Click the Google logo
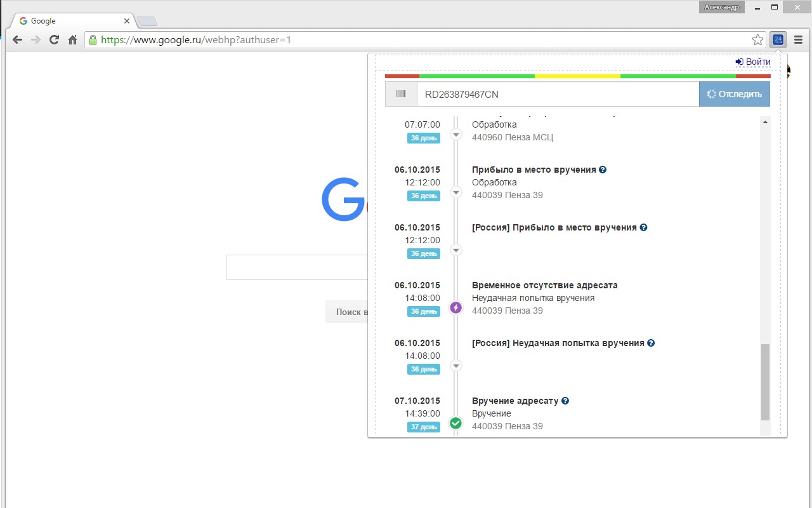 (344, 199)
